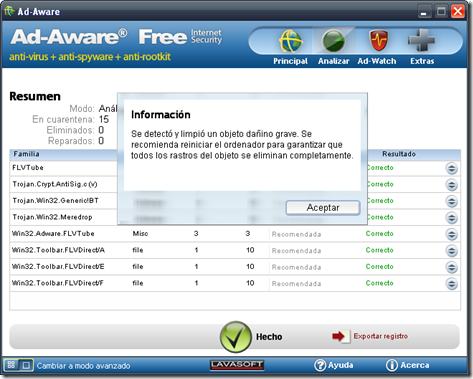
Task: Click Cambiar a modo avanzado link
Action: click(x=83, y=366)
